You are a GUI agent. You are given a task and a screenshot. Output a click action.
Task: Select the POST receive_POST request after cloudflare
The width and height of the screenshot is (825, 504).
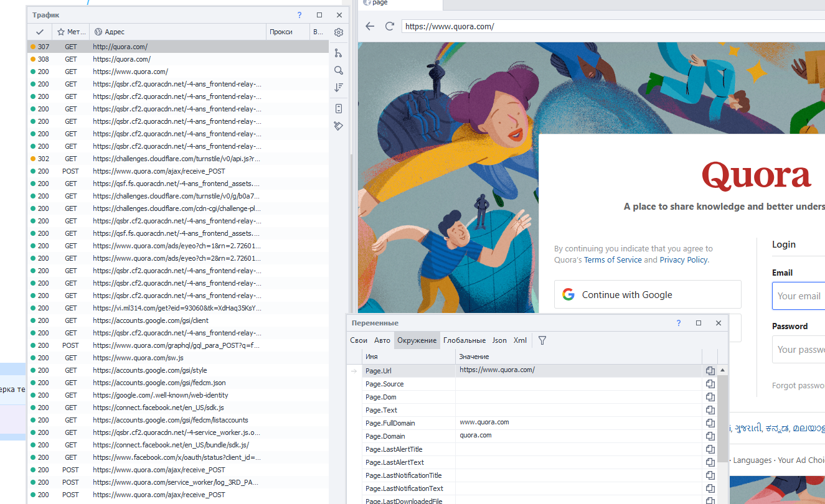click(x=159, y=171)
